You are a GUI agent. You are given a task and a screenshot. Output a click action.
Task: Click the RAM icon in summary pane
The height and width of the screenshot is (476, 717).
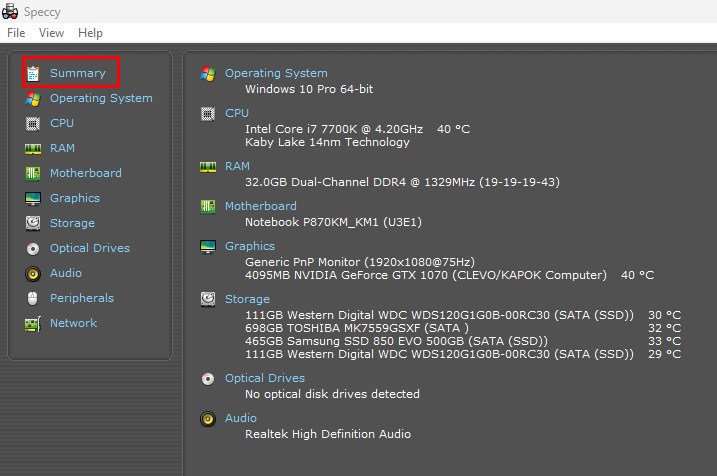click(208, 167)
